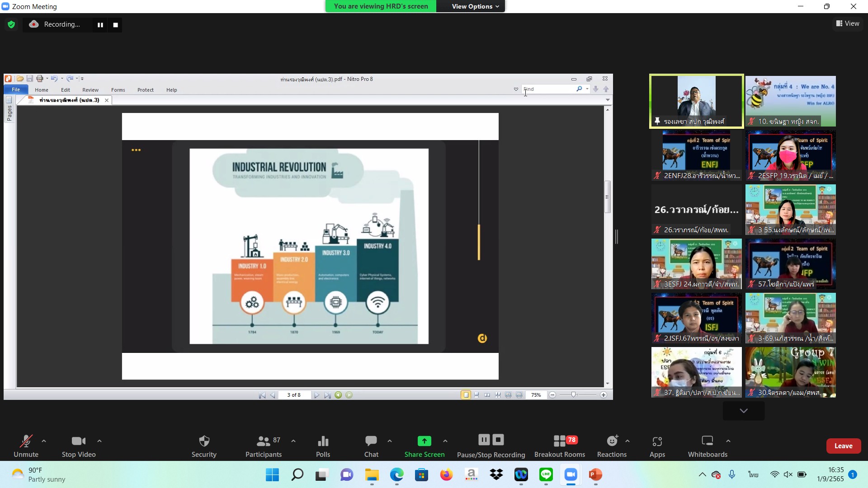
Task: Stop recording using top-left stop button
Action: (115, 25)
